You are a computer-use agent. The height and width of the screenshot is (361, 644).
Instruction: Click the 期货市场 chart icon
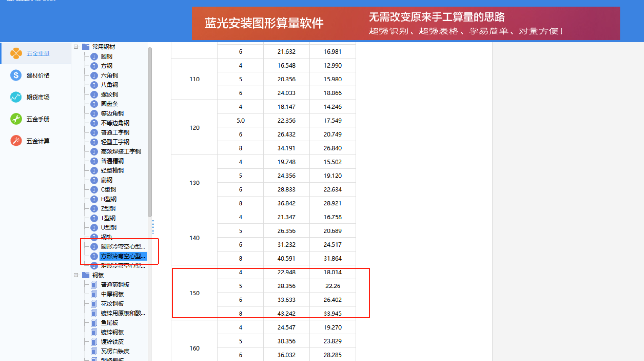(16, 97)
